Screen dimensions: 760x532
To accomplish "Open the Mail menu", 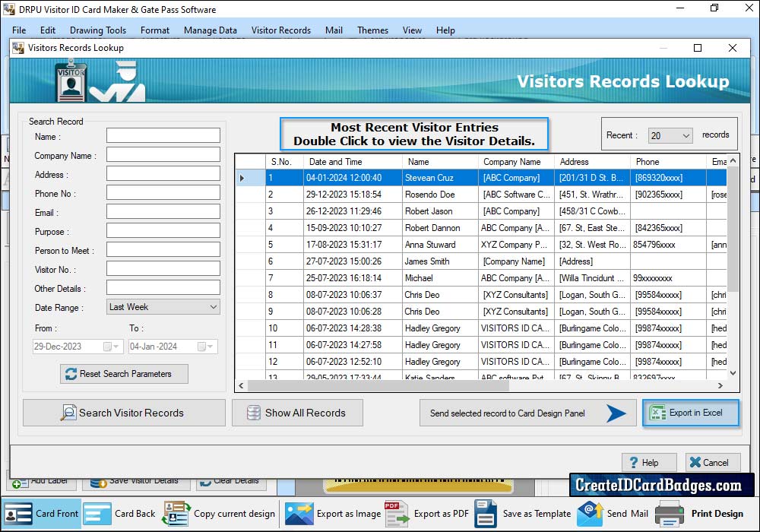I will click(334, 30).
